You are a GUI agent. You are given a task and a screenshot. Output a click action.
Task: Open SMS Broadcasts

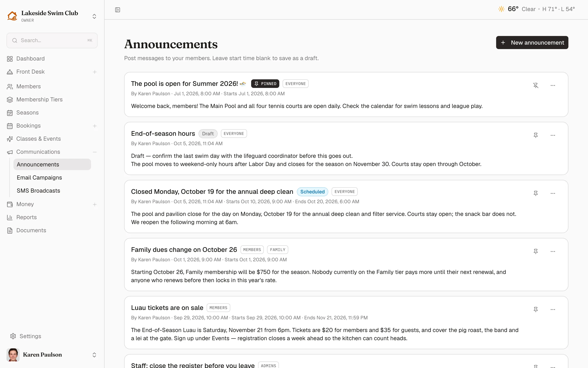click(38, 191)
